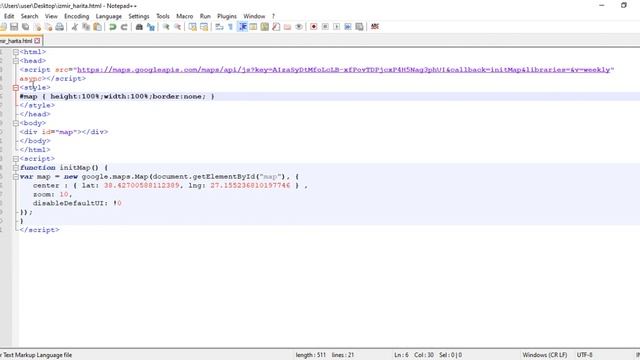Open the Encoding menu
Image resolution: width=640 pixels, height=360 pixels.
tap(76, 16)
